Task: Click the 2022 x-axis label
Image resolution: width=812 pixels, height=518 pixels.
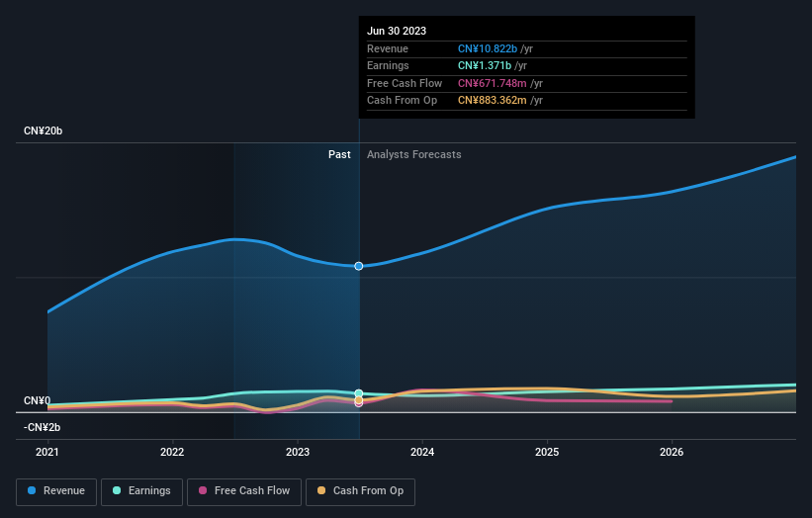Action: coord(172,452)
